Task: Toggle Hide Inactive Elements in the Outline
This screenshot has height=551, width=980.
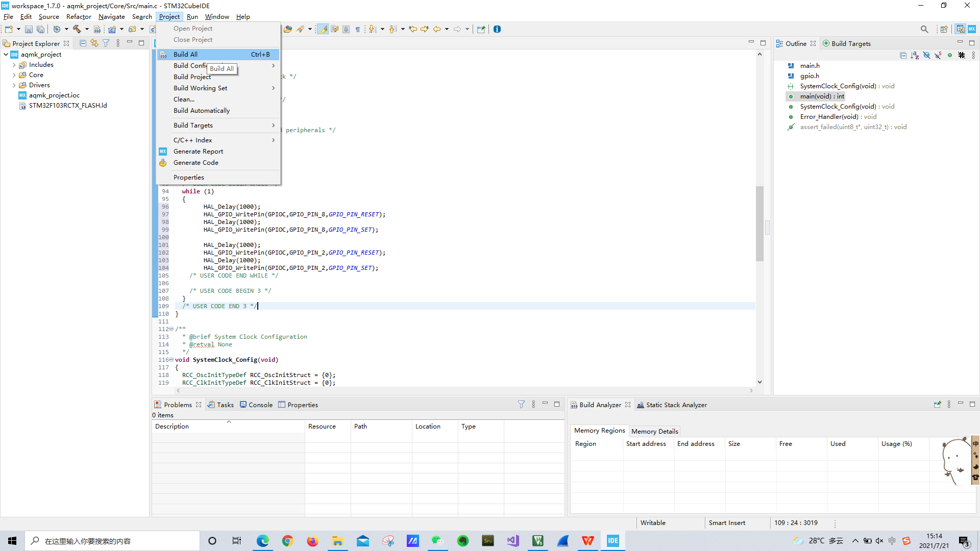Action: coord(962,55)
